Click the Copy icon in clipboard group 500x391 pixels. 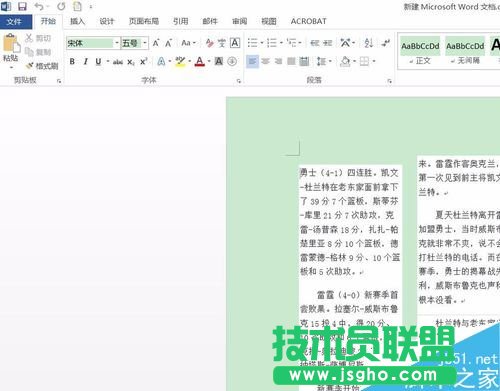point(29,52)
